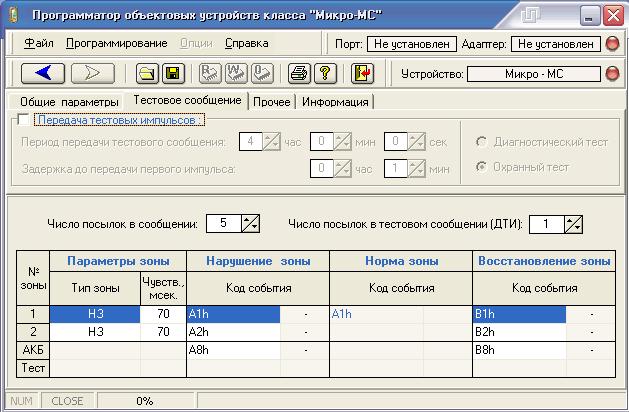629x412 pixels.
Task: Select violation code A8h for АКБ
Action: 233,350
